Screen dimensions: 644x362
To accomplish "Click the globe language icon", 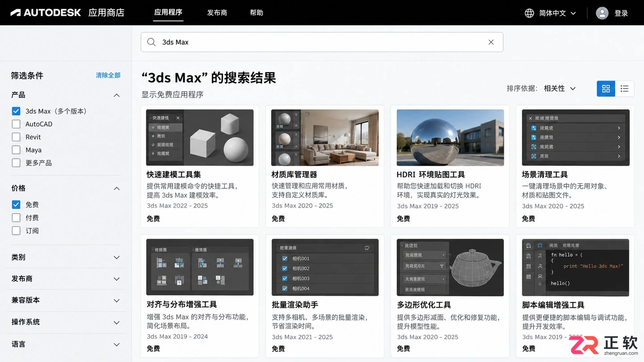I will click(x=529, y=13).
